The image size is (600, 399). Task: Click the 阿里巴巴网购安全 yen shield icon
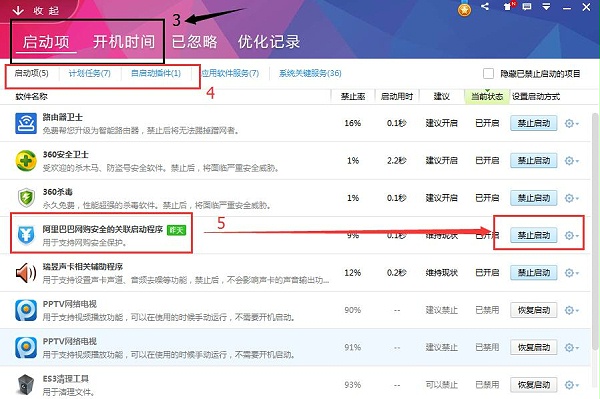[x=26, y=235]
